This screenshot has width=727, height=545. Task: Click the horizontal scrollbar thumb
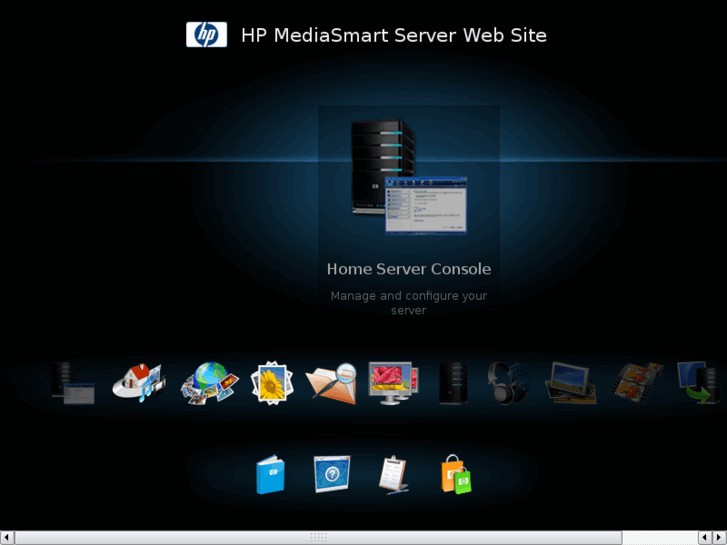[319, 538]
